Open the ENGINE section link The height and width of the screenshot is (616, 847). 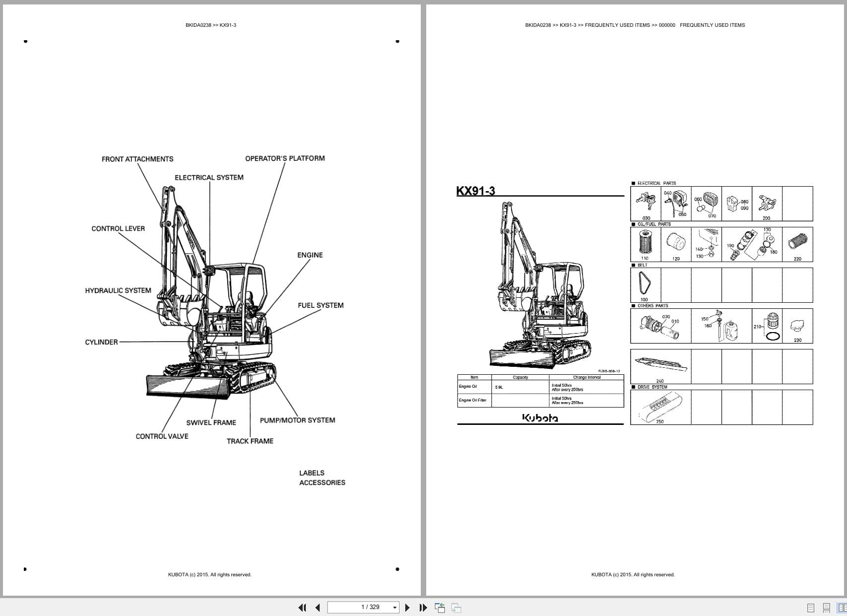309,255
